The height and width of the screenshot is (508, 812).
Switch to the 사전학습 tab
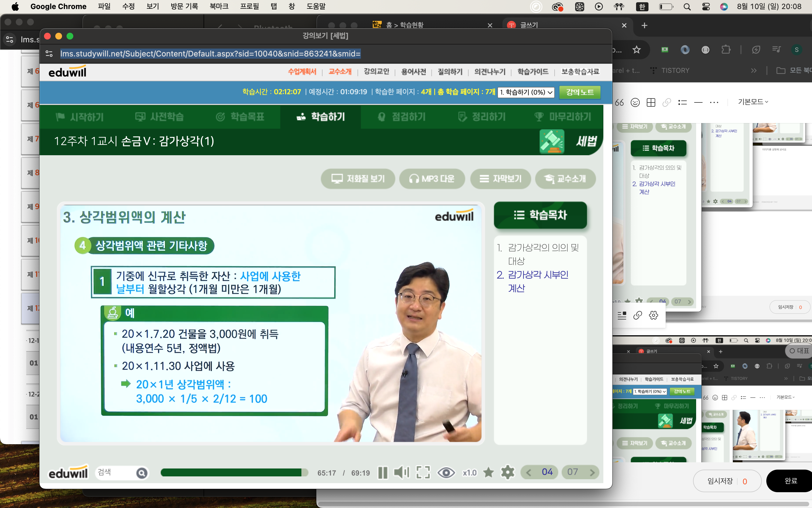(x=160, y=117)
